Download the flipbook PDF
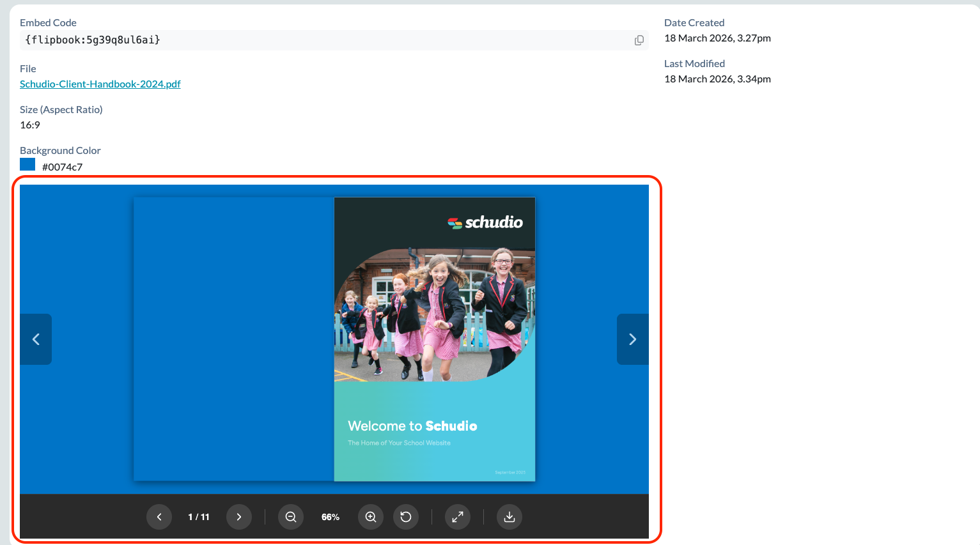Image resolution: width=980 pixels, height=545 pixels. tap(509, 517)
